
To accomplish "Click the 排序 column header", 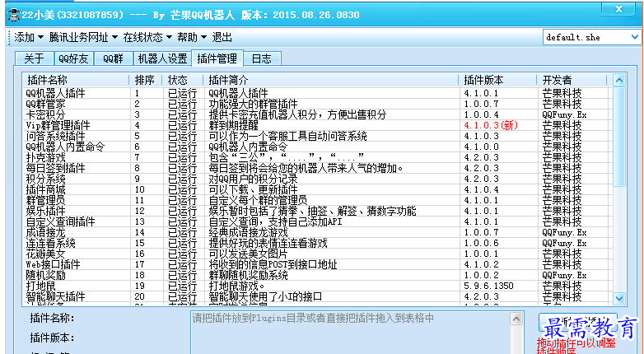I will [147, 80].
